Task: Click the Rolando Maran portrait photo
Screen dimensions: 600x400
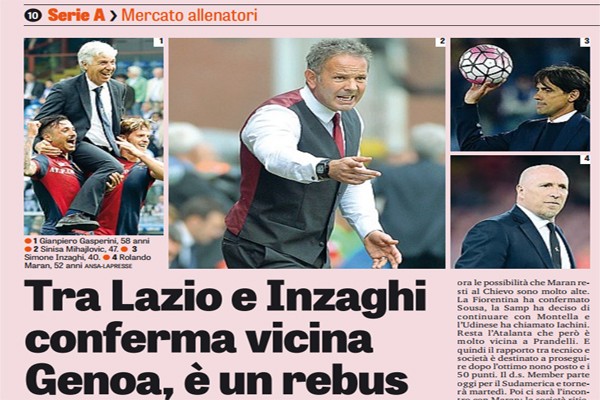Action: coord(520,212)
